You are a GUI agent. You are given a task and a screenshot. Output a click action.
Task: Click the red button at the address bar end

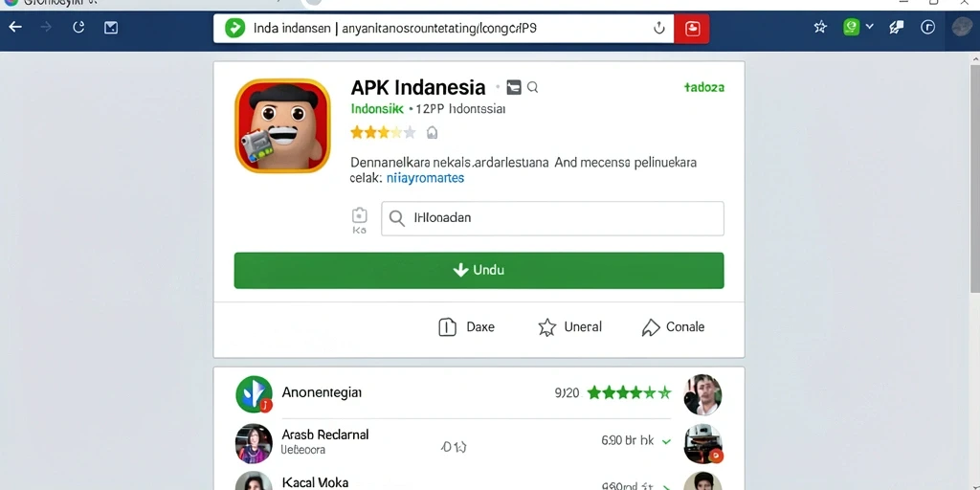pos(692,28)
